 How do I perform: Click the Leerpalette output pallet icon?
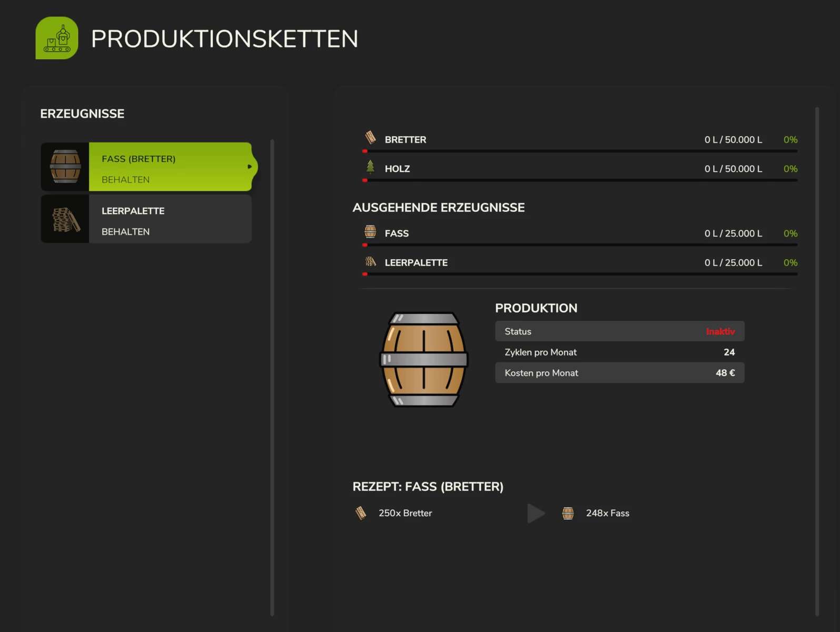[x=370, y=261]
